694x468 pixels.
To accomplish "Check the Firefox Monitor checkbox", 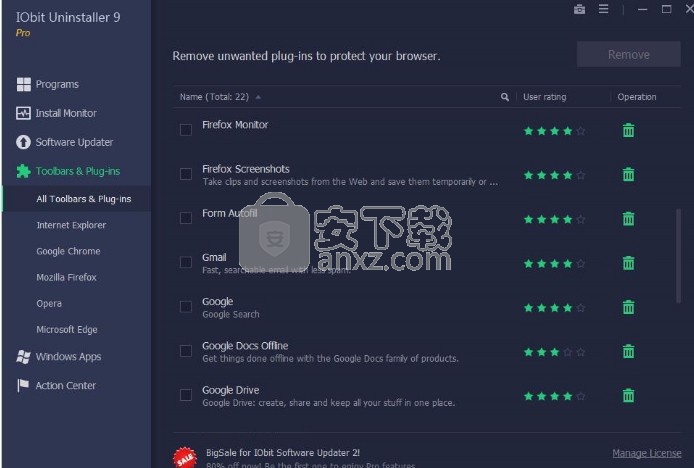I will click(x=186, y=130).
